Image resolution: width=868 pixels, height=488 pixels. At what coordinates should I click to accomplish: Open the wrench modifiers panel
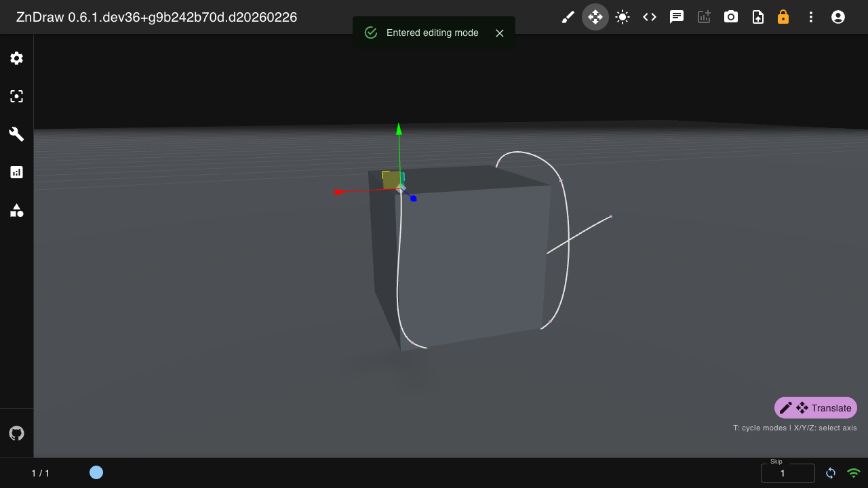[x=17, y=134]
